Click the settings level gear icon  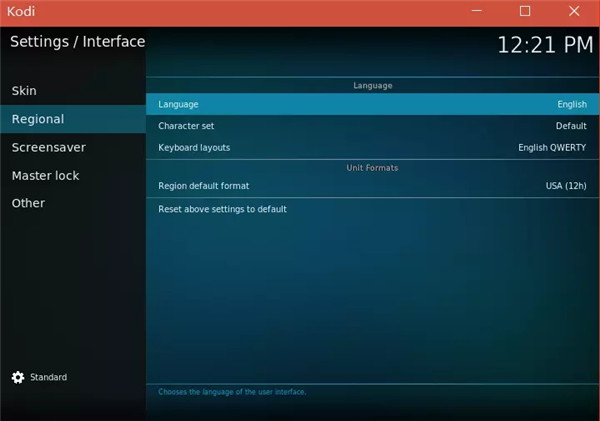(18, 377)
